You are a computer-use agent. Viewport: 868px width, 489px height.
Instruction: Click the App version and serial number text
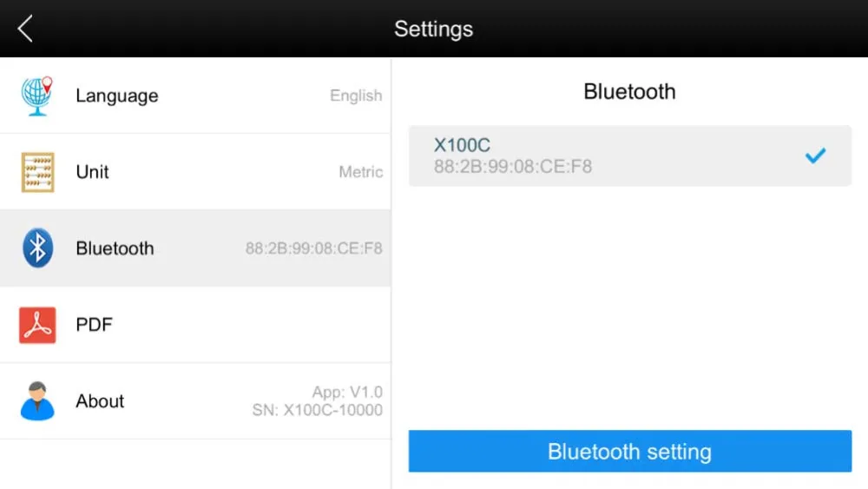(x=318, y=401)
